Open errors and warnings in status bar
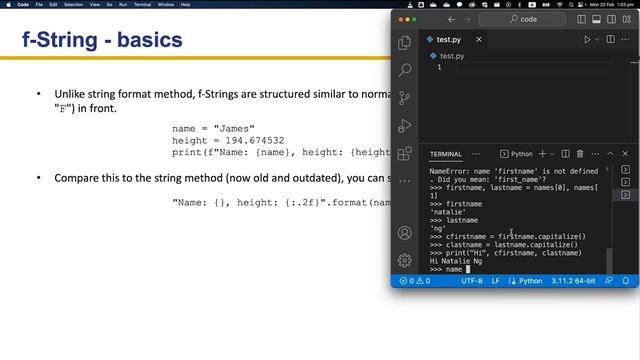 coord(415,281)
